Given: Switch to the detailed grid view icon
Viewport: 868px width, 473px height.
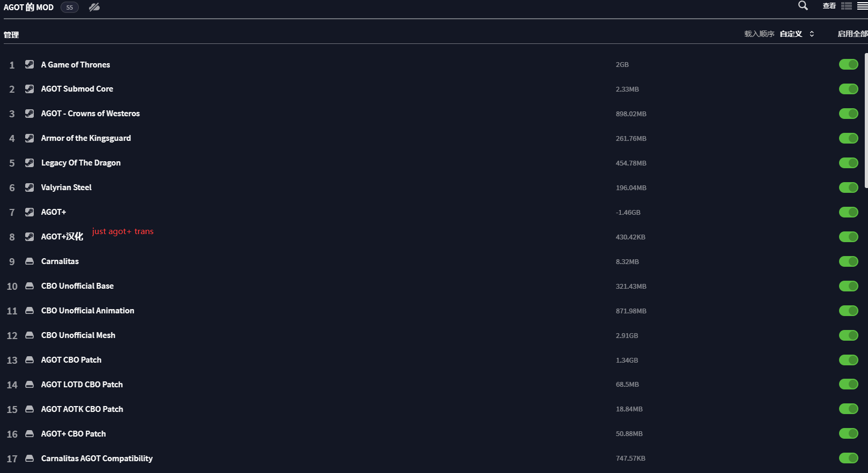Looking at the screenshot, I should tap(847, 6).
